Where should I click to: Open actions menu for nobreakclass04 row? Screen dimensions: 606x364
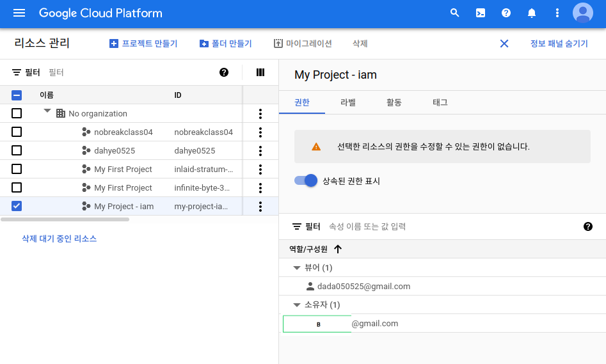[x=260, y=132]
